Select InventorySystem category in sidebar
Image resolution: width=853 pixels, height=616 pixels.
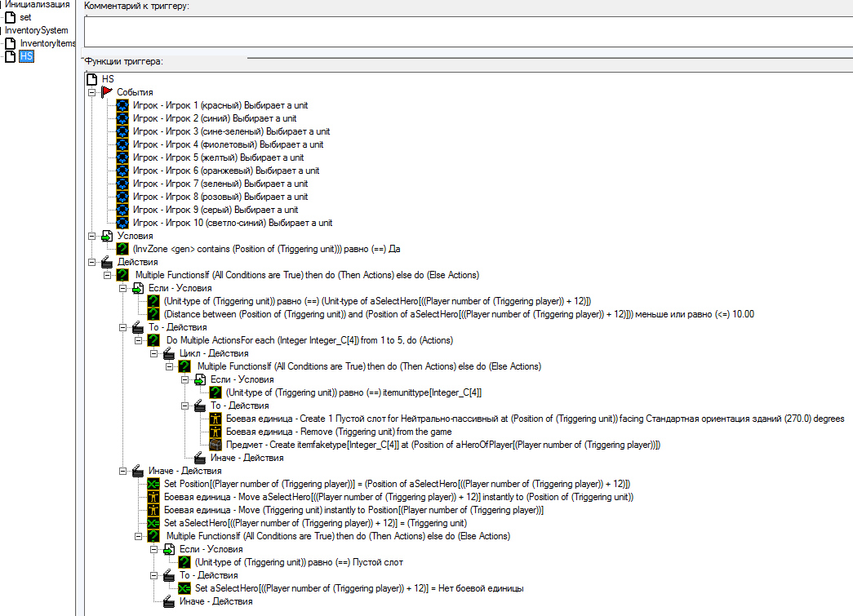[x=37, y=30]
